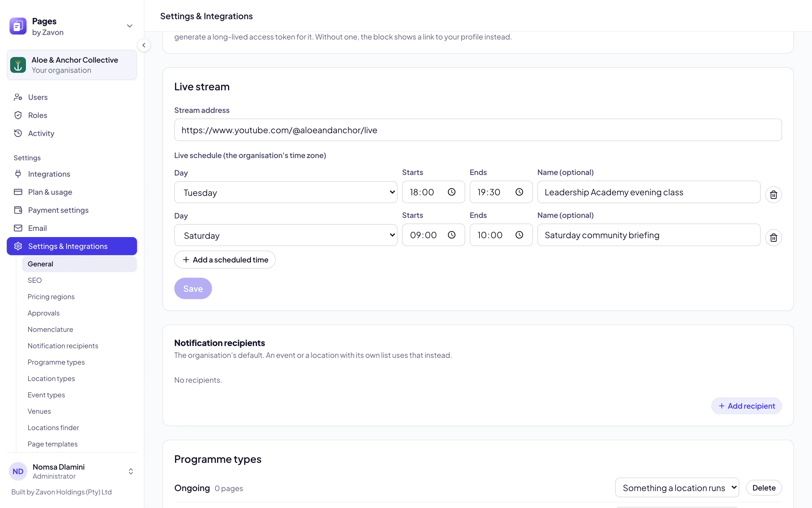Select the General sub-item
The width and height of the screenshot is (812, 508).
pos(79,264)
